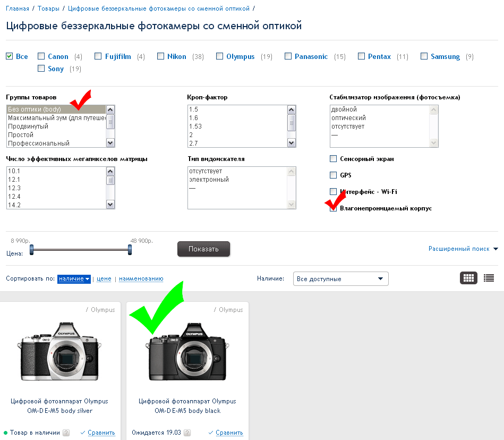This screenshot has height=440, width=504.
Task: Open 'Цифровые беззеркальные фотокамеры' breadcrumb link
Action: (158, 9)
